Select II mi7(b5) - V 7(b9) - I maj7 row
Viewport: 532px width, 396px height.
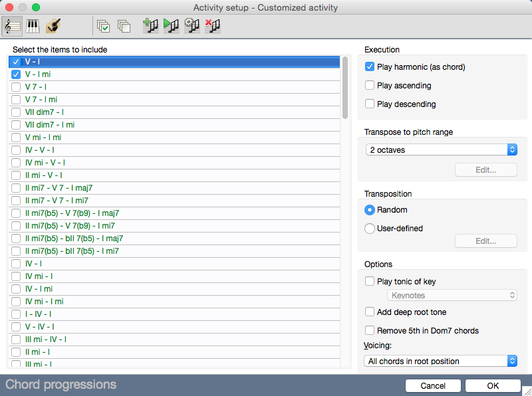click(x=174, y=213)
